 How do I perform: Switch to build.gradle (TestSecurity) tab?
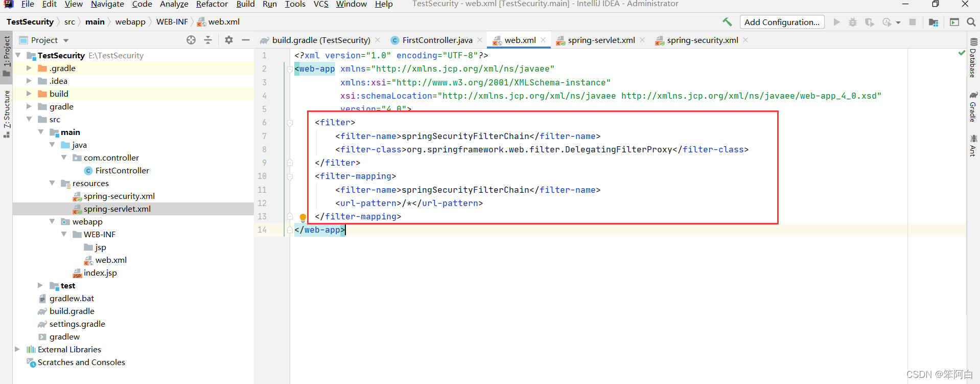point(321,40)
